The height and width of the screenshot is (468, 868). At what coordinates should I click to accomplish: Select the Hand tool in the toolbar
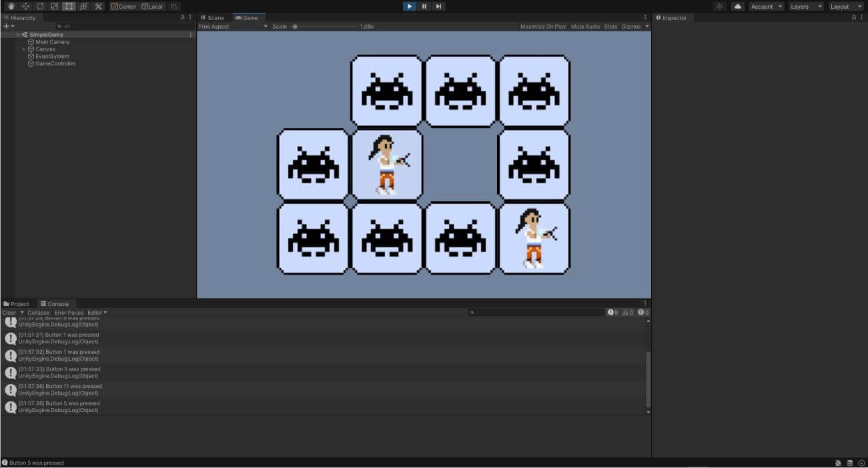pos(11,6)
